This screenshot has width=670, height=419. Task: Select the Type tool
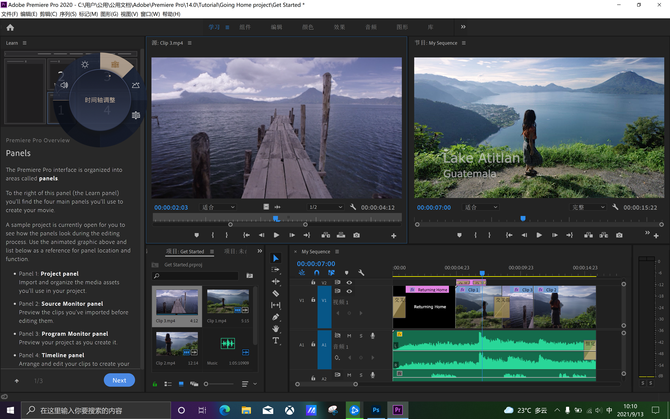(276, 340)
